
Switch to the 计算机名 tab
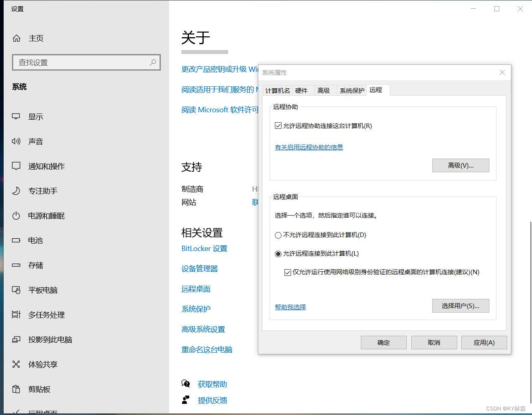[278, 90]
